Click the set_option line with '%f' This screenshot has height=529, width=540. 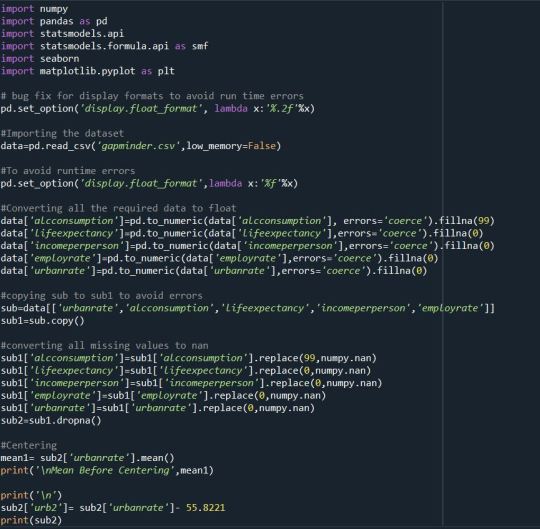click(x=149, y=183)
